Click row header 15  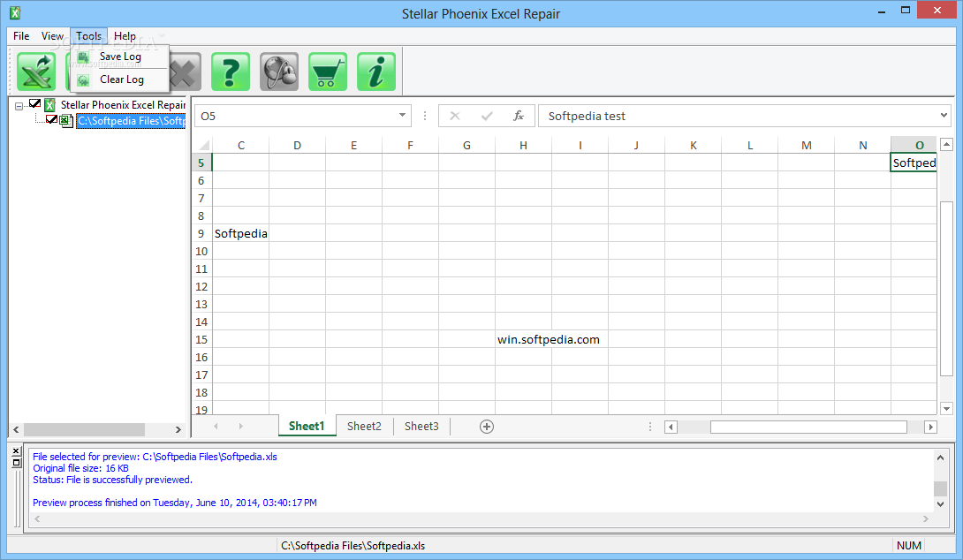(201, 339)
